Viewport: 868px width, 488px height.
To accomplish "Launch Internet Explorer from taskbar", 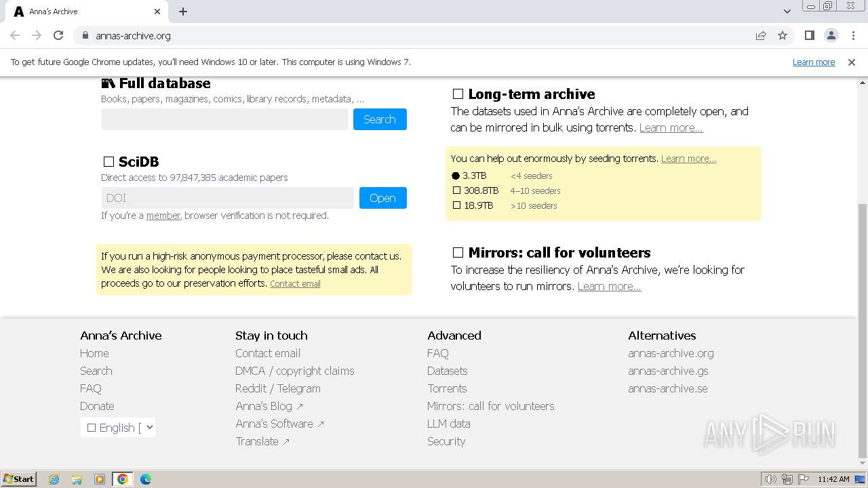I will pyautogui.click(x=54, y=479).
